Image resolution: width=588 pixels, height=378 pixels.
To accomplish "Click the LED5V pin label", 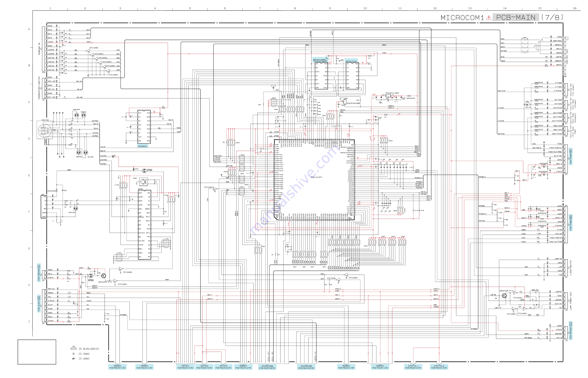I will (x=50, y=42).
